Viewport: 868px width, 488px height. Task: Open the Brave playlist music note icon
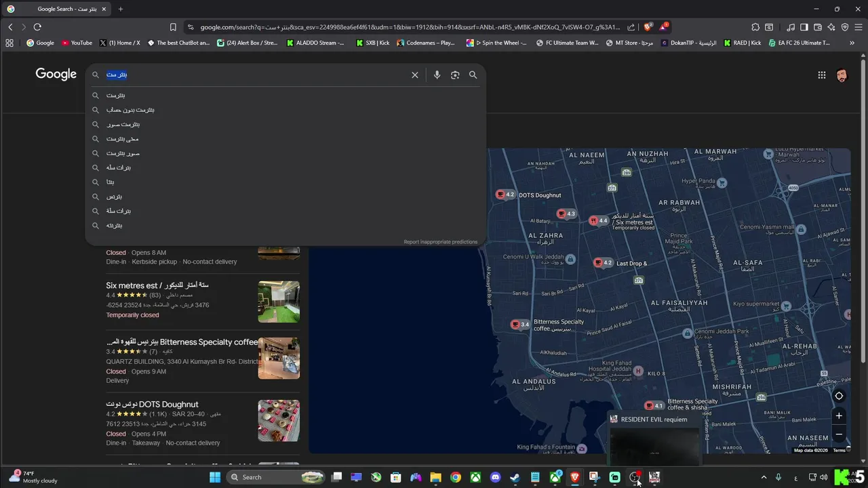(x=791, y=27)
